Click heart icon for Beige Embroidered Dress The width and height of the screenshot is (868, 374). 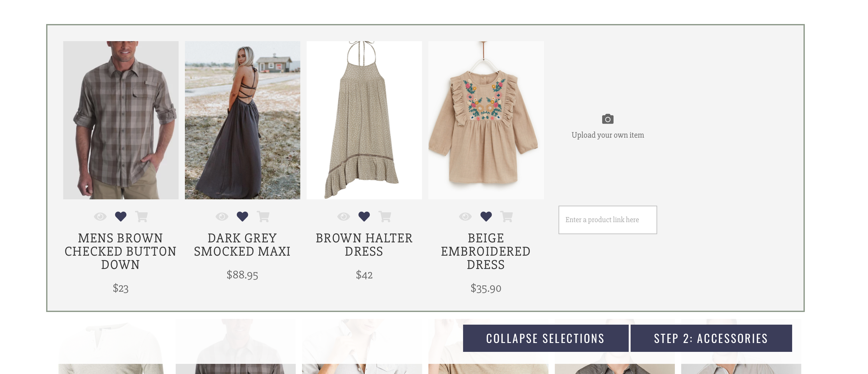pyautogui.click(x=486, y=216)
